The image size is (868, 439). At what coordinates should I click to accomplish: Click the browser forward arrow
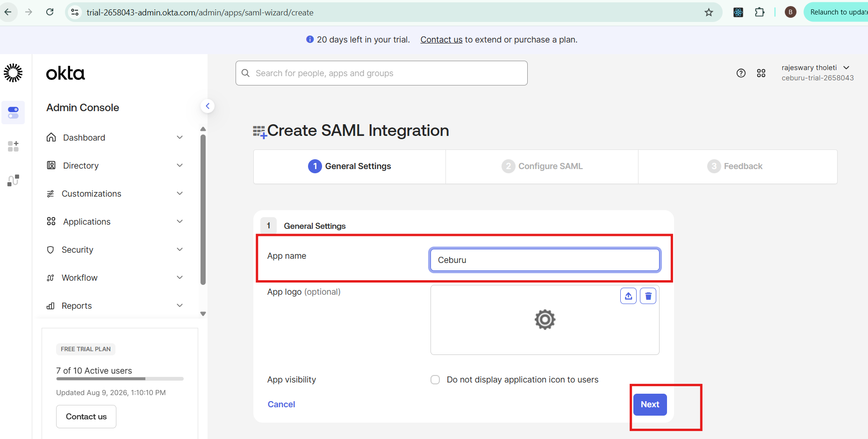pos(29,12)
